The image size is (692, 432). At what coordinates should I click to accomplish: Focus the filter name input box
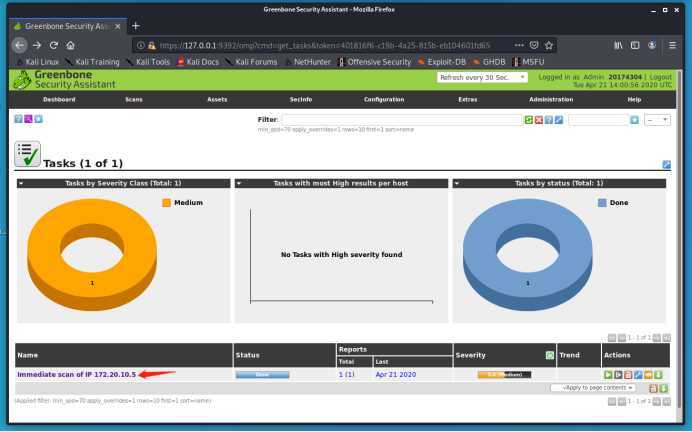[x=598, y=120]
